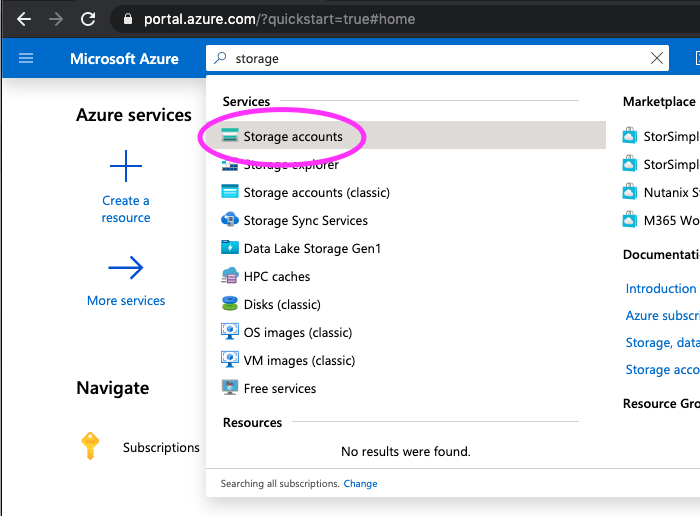
Task: Click the browser forward arrow
Action: (56, 19)
